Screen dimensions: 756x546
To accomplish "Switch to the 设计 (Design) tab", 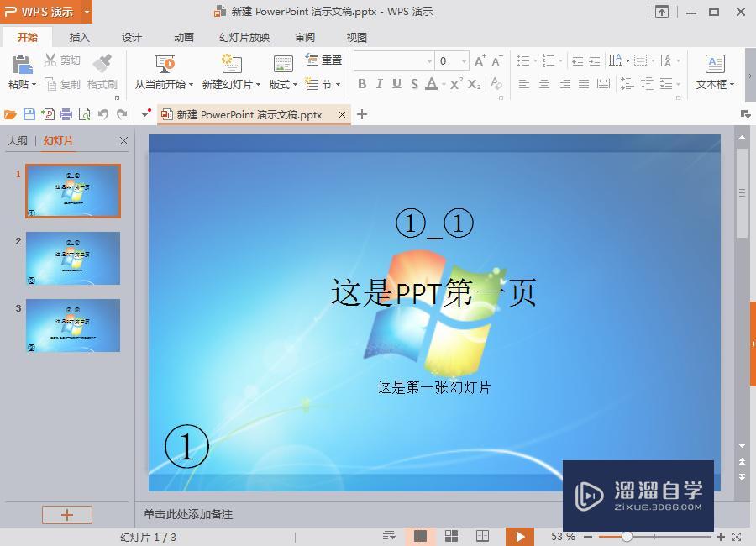I will point(131,38).
